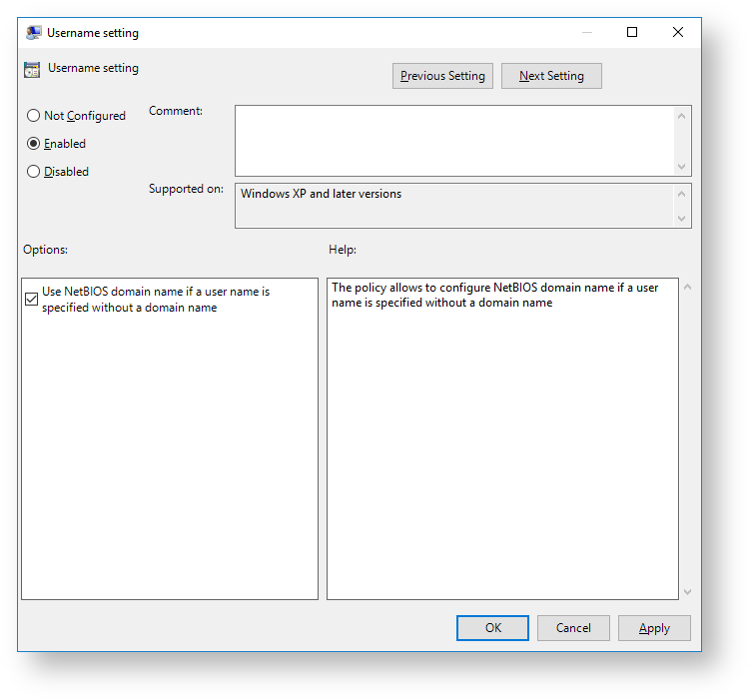
Task: Go to Next Setting
Action: coord(551,76)
